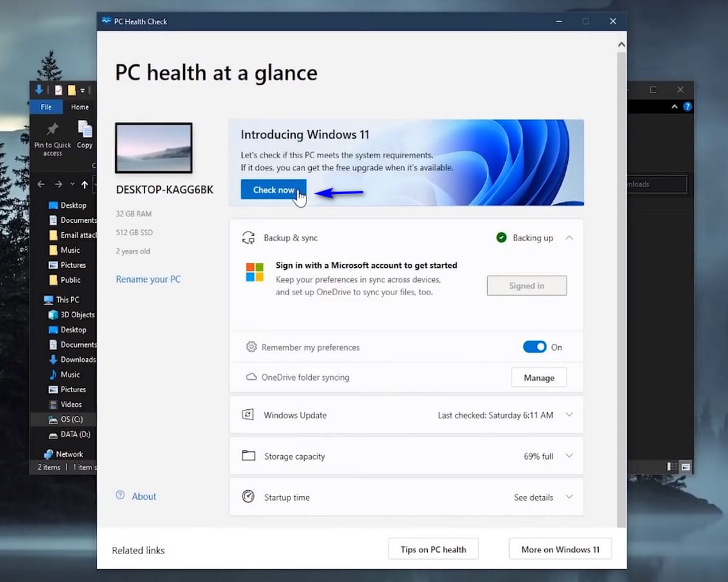Open Tips on PC health
The height and width of the screenshot is (582, 728).
tap(433, 549)
